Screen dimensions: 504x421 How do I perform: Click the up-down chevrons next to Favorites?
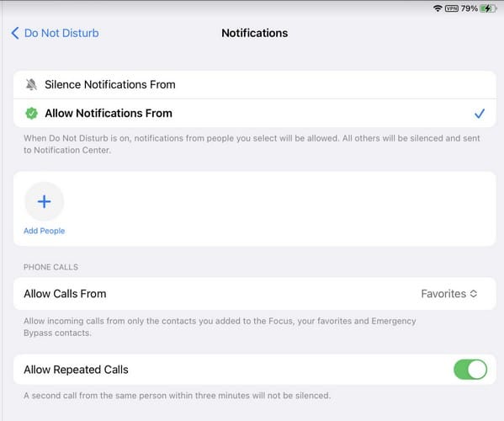474,294
